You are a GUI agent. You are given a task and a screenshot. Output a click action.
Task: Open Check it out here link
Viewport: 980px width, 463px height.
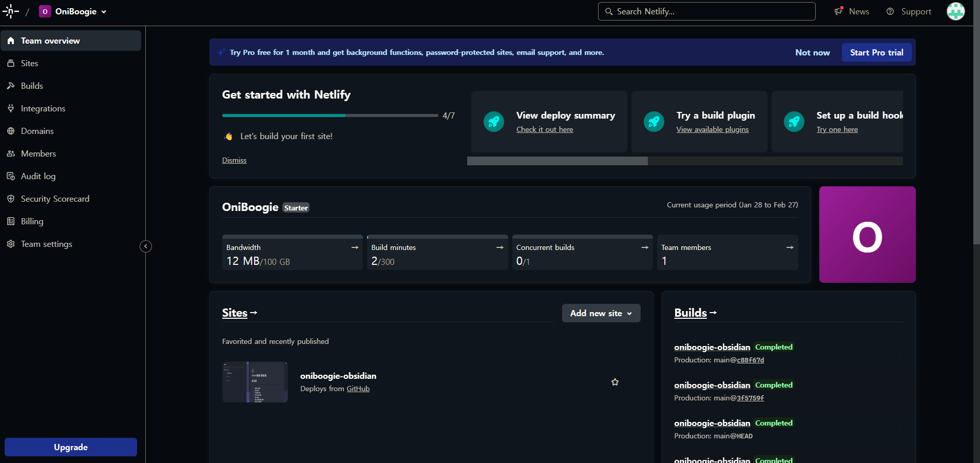[x=545, y=129]
